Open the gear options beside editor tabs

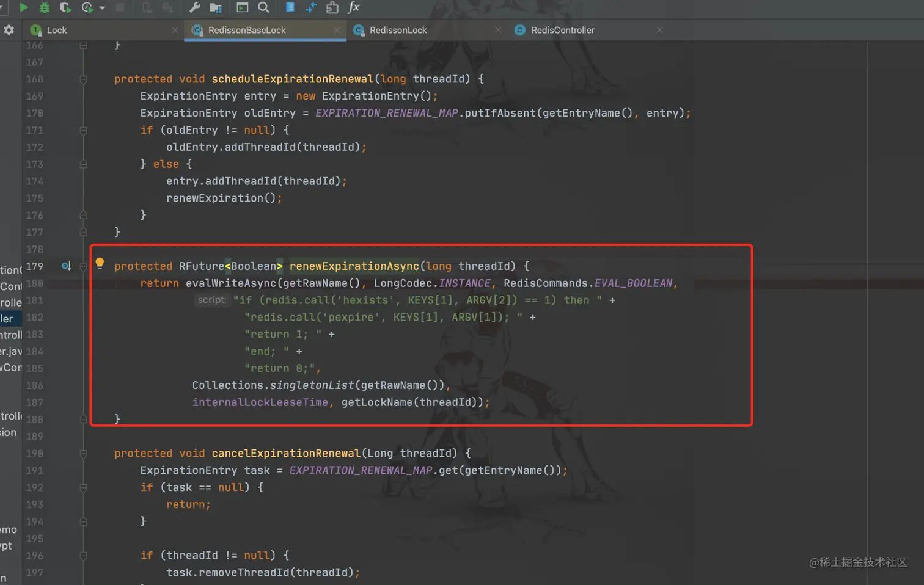(9, 30)
